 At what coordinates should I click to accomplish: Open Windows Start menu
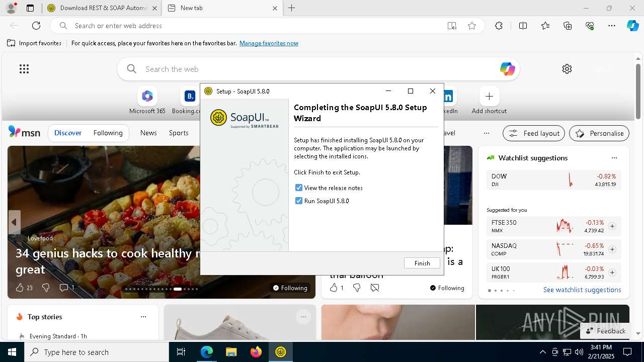12,352
